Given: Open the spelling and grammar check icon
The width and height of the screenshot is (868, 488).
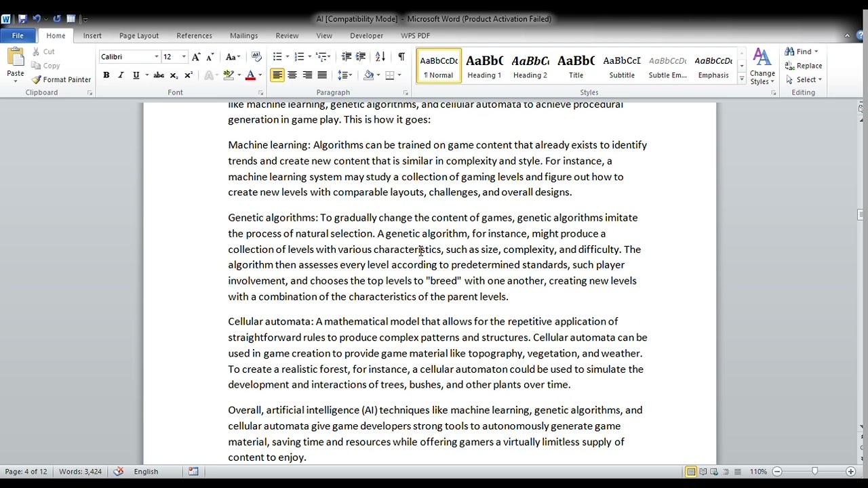Looking at the screenshot, I should tap(119, 472).
